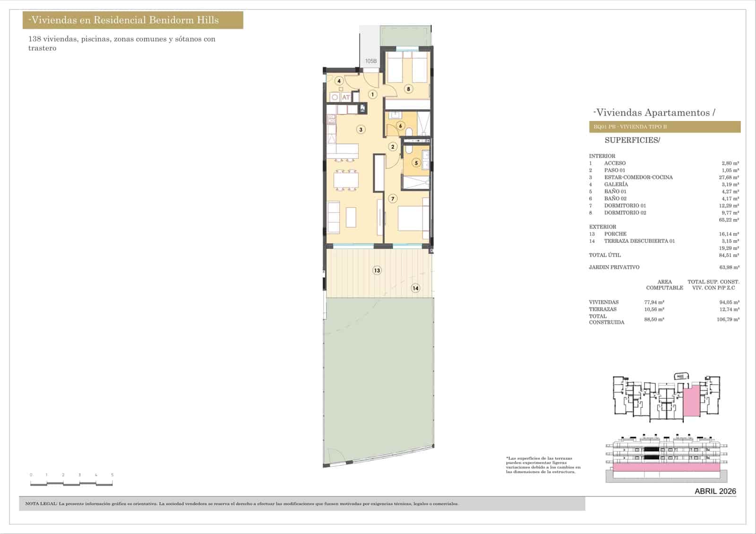Click the BAÑO 01 row label

pyautogui.click(x=615, y=191)
